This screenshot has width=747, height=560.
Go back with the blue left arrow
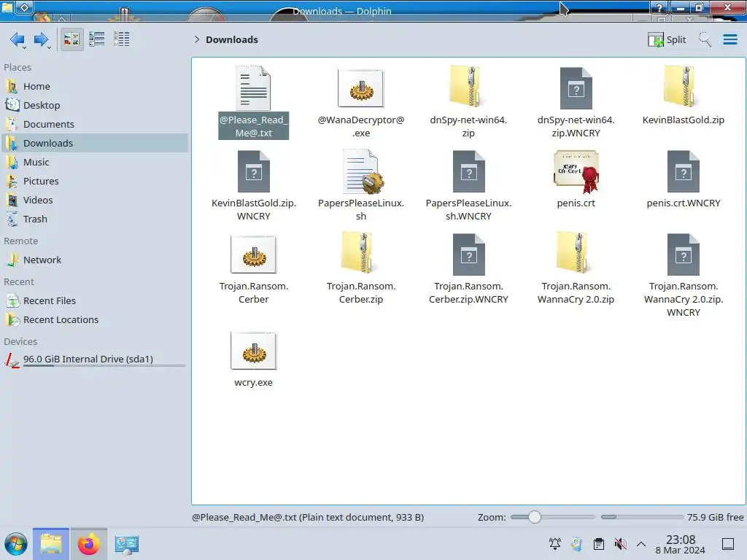pyautogui.click(x=18, y=39)
